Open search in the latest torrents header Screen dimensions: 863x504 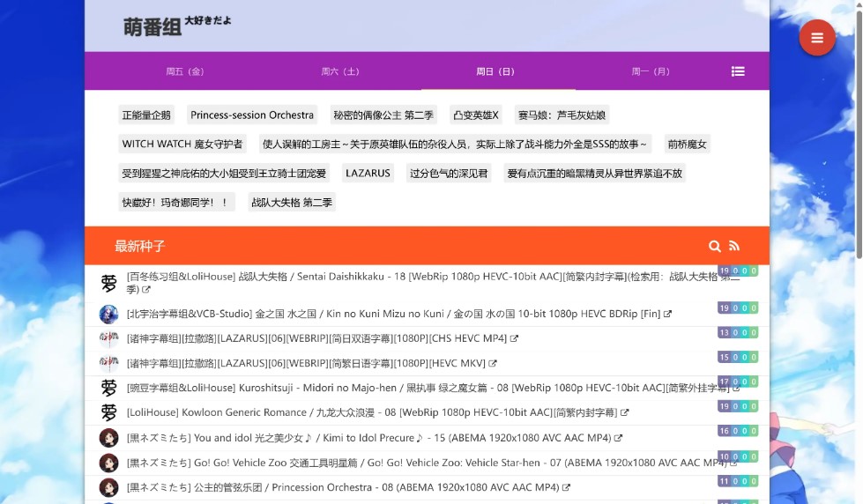click(x=714, y=247)
